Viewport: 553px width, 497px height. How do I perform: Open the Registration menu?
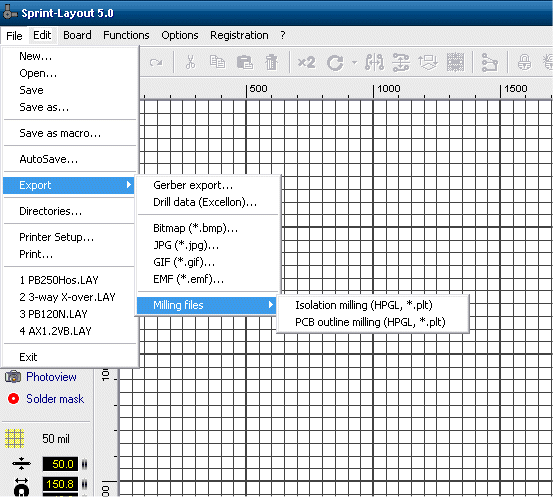(x=239, y=35)
